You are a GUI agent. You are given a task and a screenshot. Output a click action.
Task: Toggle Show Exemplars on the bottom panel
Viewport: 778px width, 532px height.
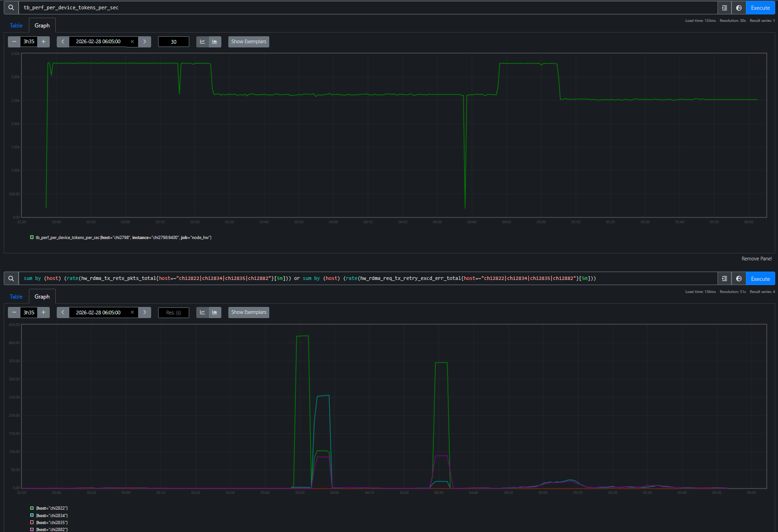coord(248,312)
